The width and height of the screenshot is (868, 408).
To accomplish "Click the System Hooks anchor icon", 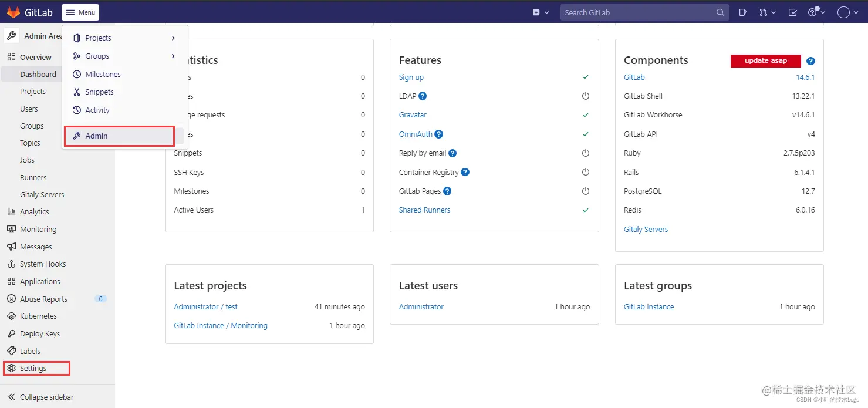I will point(11,264).
